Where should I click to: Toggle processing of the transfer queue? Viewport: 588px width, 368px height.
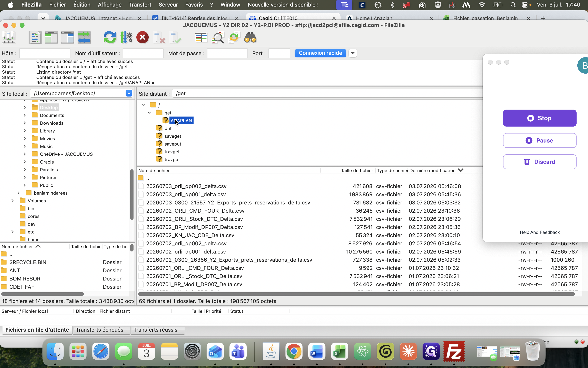[126, 38]
